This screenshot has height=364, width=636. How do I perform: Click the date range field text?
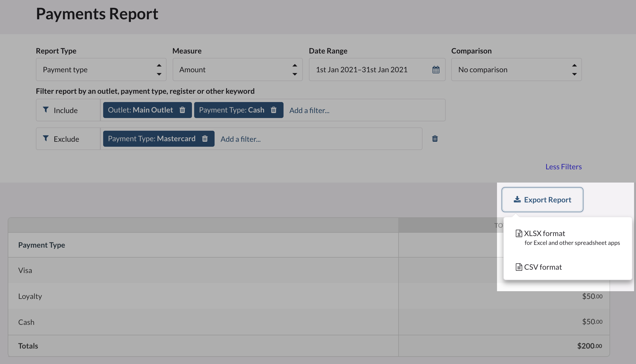tap(362, 70)
